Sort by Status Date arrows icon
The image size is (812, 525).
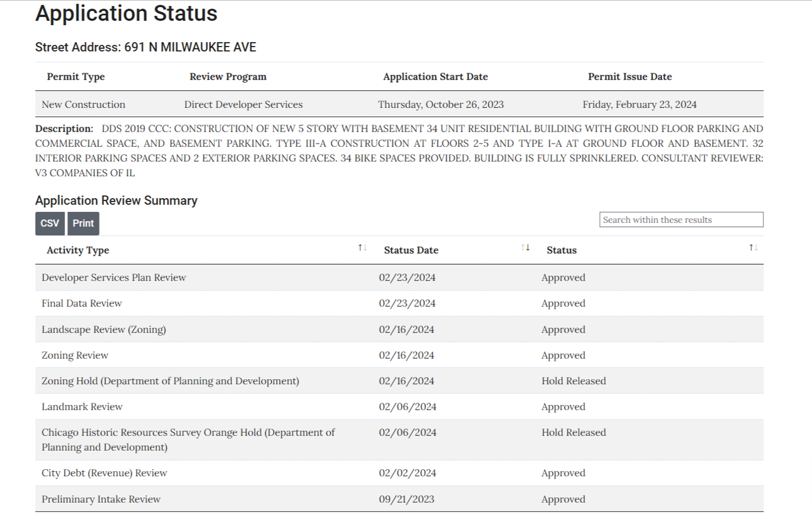point(526,248)
